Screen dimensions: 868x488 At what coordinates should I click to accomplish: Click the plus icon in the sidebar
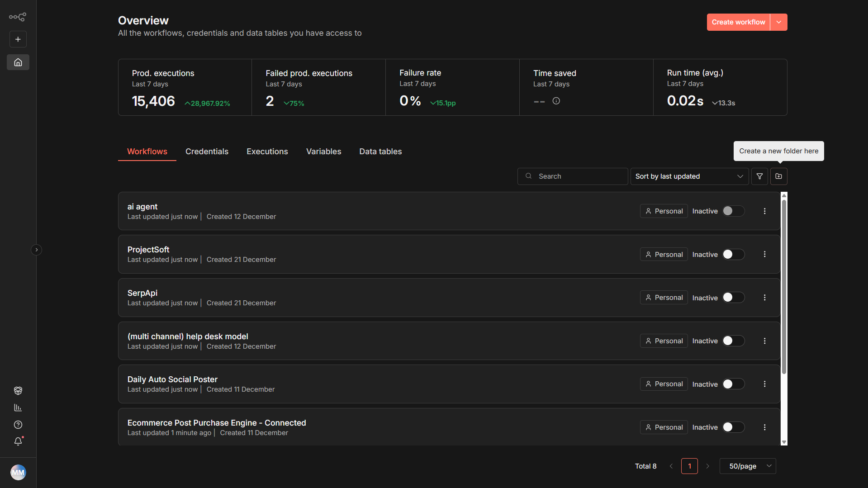pyautogui.click(x=18, y=39)
